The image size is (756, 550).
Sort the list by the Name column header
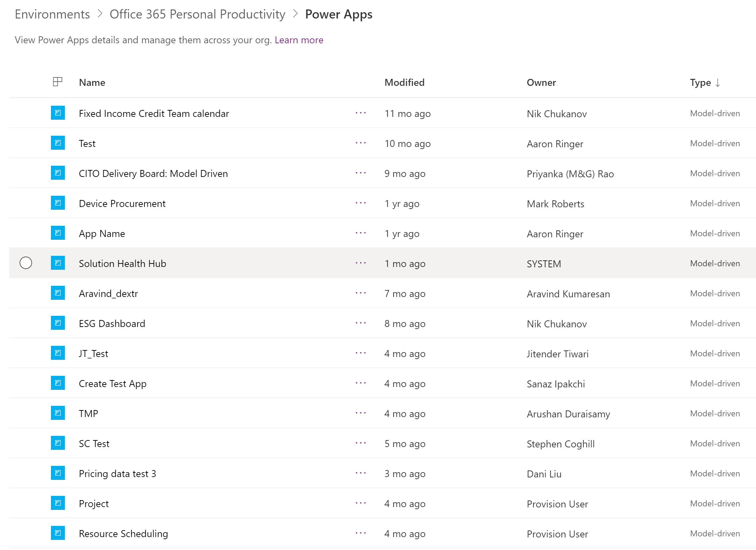coord(92,82)
